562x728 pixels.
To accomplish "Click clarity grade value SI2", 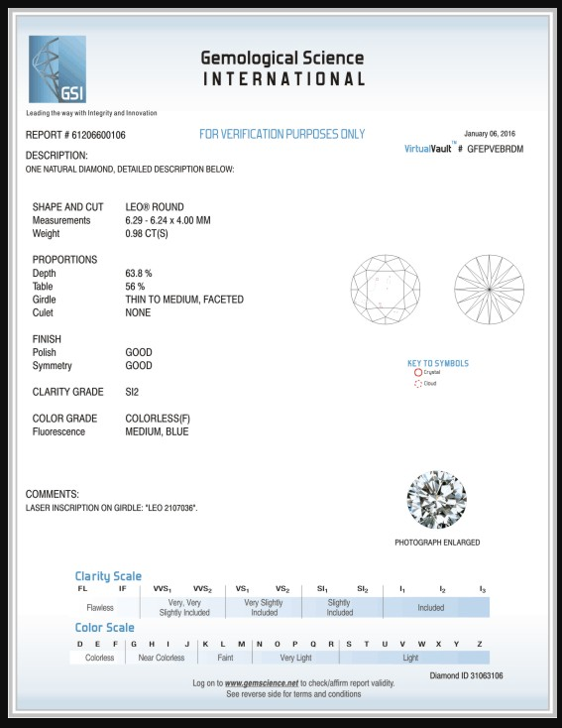I will (132, 393).
